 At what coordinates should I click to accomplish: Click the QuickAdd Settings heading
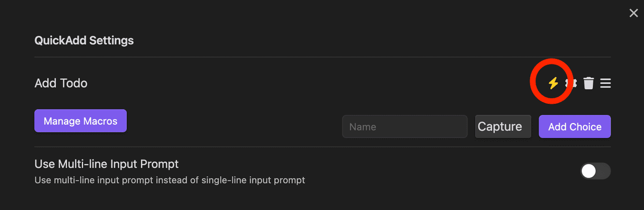click(84, 40)
